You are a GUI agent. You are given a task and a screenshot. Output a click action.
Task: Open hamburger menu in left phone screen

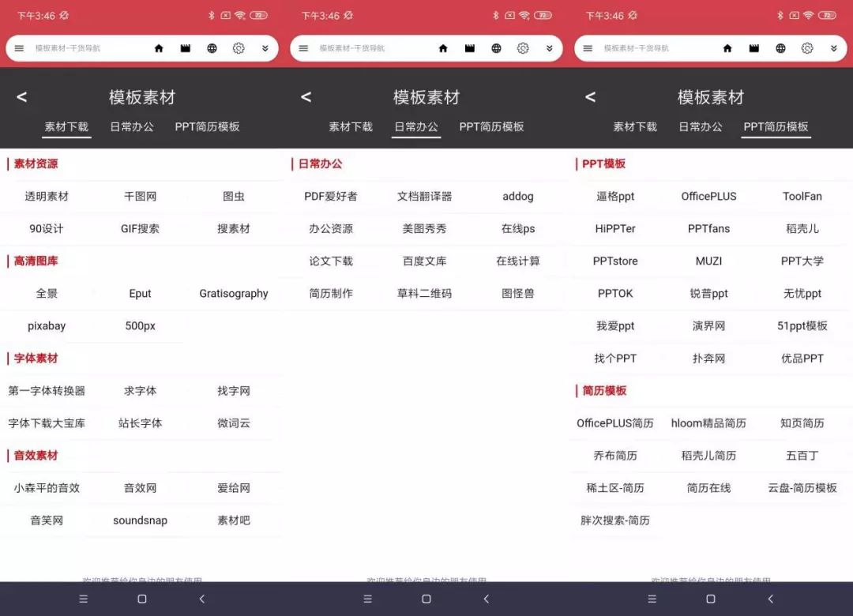click(x=19, y=48)
